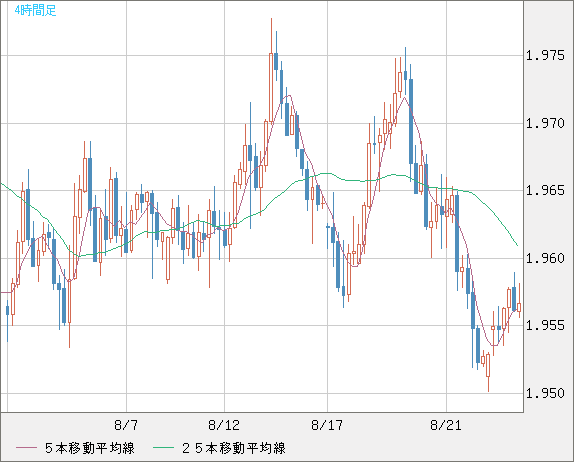Select the 1.955 price axis label

tap(545, 325)
